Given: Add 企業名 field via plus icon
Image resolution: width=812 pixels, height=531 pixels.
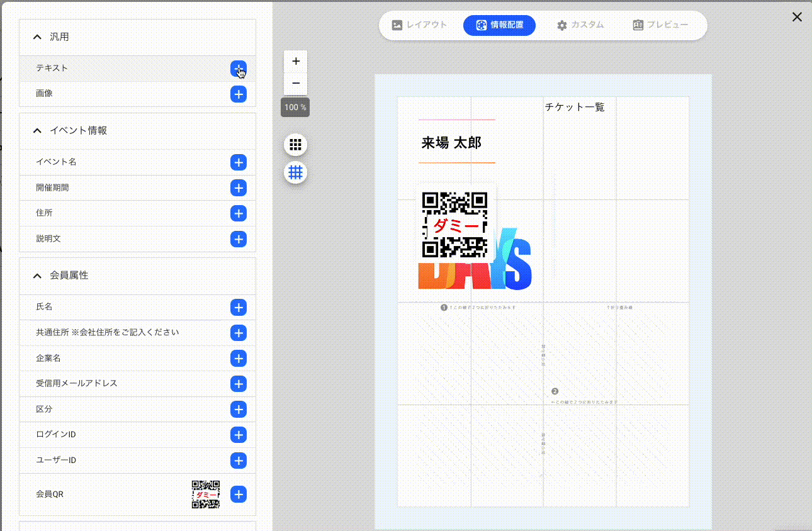Looking at the screenshot, I should (x=238, y=359).
